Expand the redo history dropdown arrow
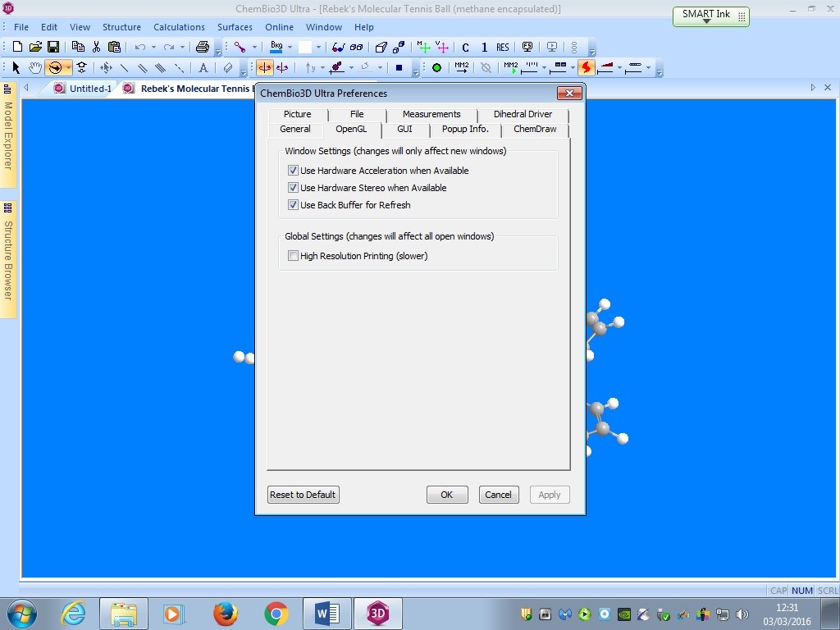The image size is (840, 630). point(183,47)
